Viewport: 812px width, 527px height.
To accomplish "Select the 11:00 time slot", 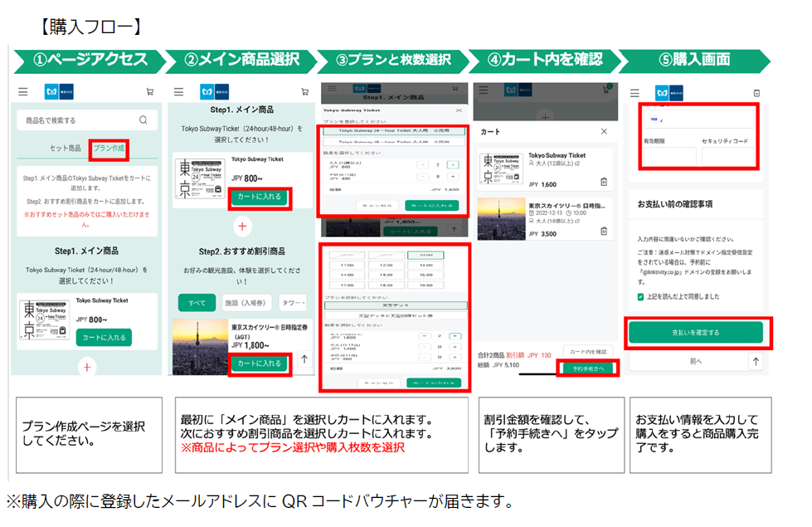I will click(347, 266).
